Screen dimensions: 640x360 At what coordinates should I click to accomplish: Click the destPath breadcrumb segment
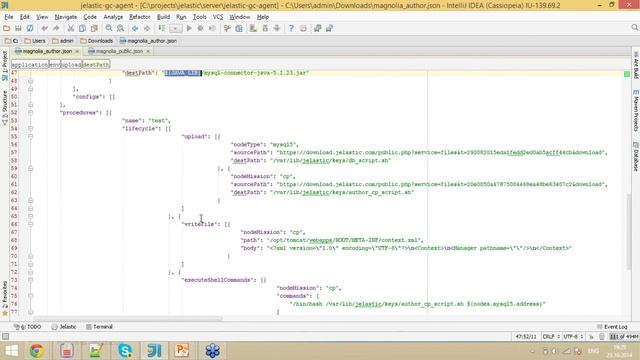(x=96, y=64)
